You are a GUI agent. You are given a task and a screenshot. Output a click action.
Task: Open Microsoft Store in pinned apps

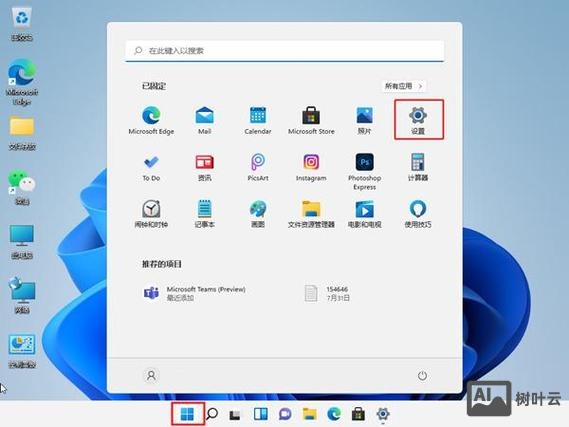pyautogui.click(x=311, y=120)
